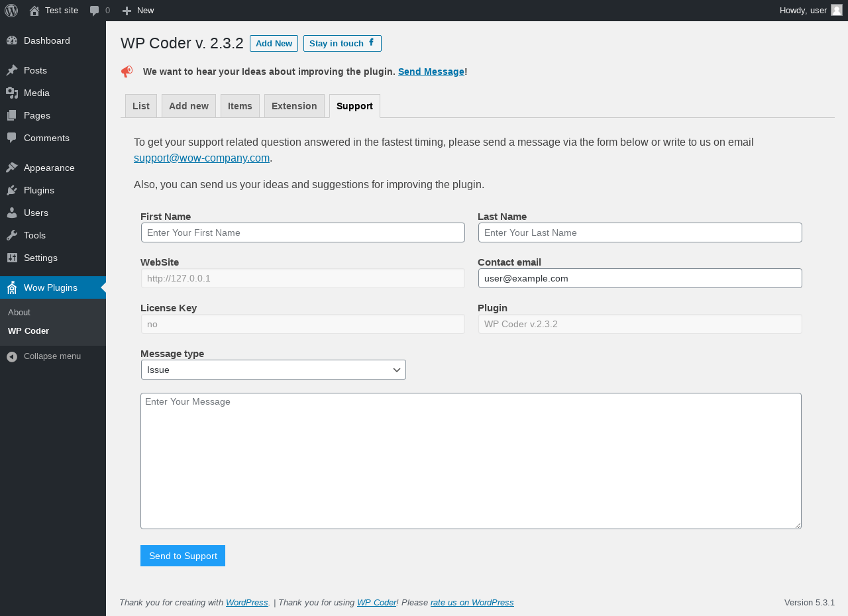Click the License Key field
Viewport: 848px width, 616px height.
coord(303,324)
